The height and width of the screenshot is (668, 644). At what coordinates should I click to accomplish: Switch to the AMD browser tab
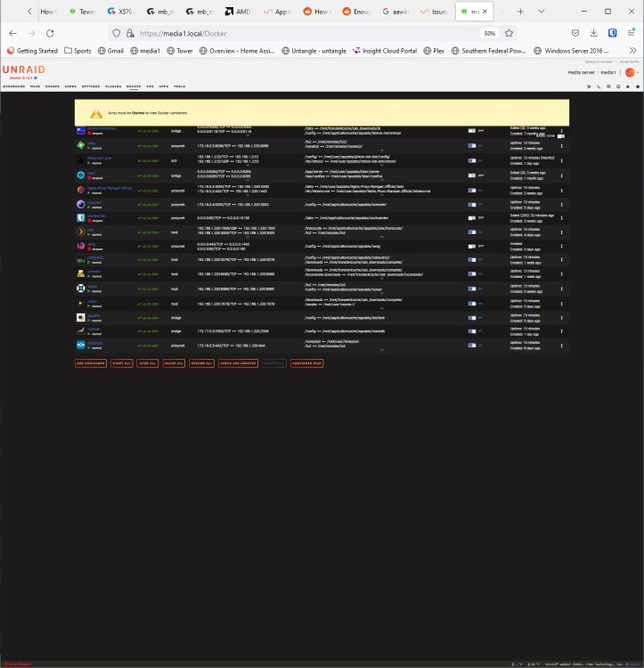pos(238,12)
